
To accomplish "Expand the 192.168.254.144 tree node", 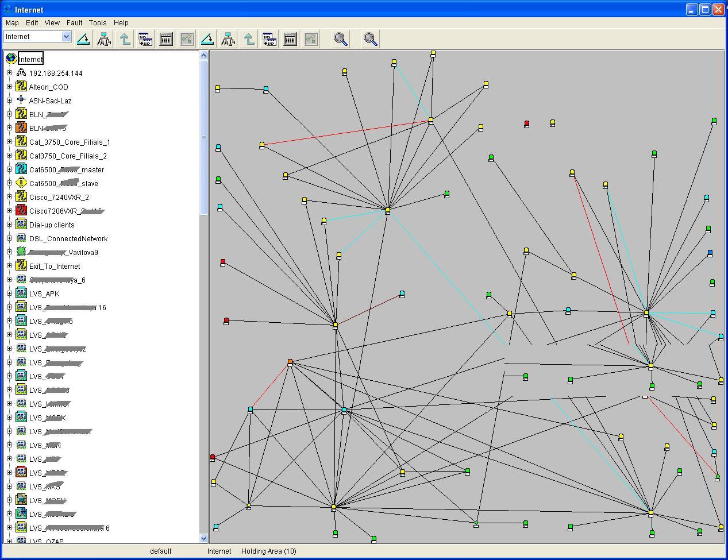I will (x=9, y=73).
